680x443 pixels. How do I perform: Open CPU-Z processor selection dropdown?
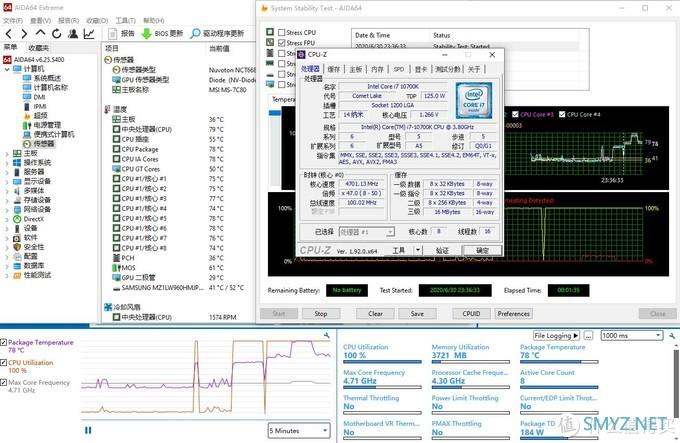[366, 232]
